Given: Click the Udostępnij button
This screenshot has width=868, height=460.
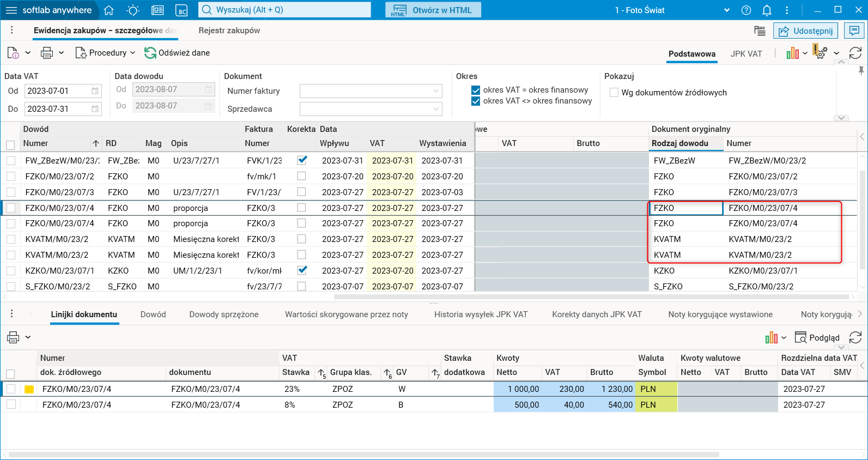Looking at the screenshot, I should (x=805, y=31).
